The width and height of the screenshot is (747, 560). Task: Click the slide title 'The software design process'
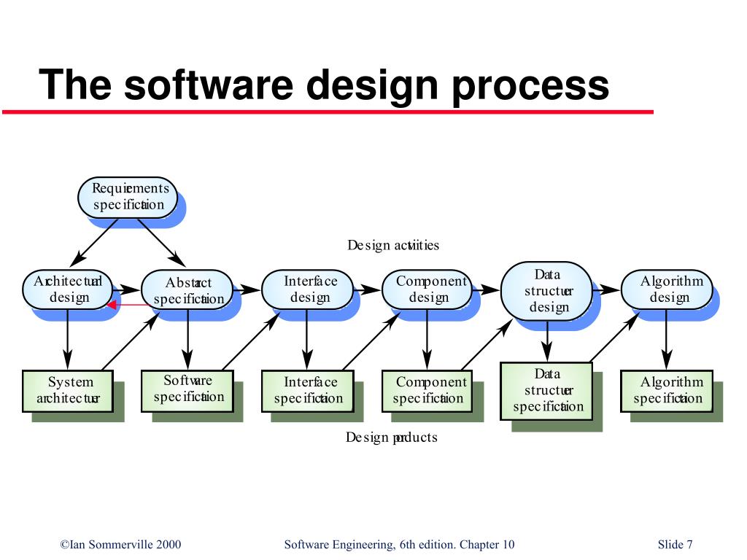pyautogui.click(x=324, y=86)
